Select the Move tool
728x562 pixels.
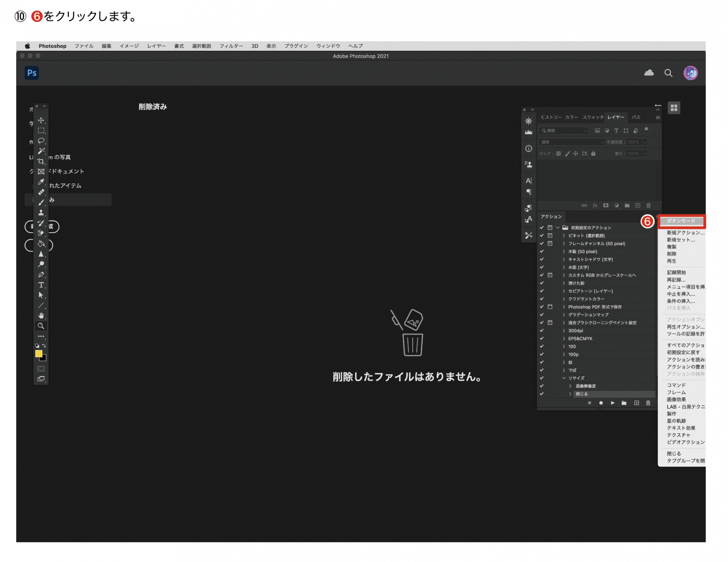pos(41,120)
